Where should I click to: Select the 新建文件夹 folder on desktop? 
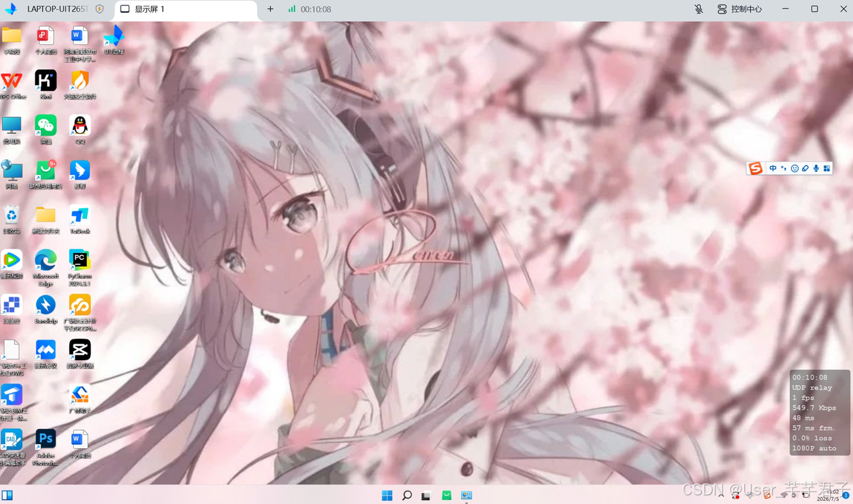46,219
